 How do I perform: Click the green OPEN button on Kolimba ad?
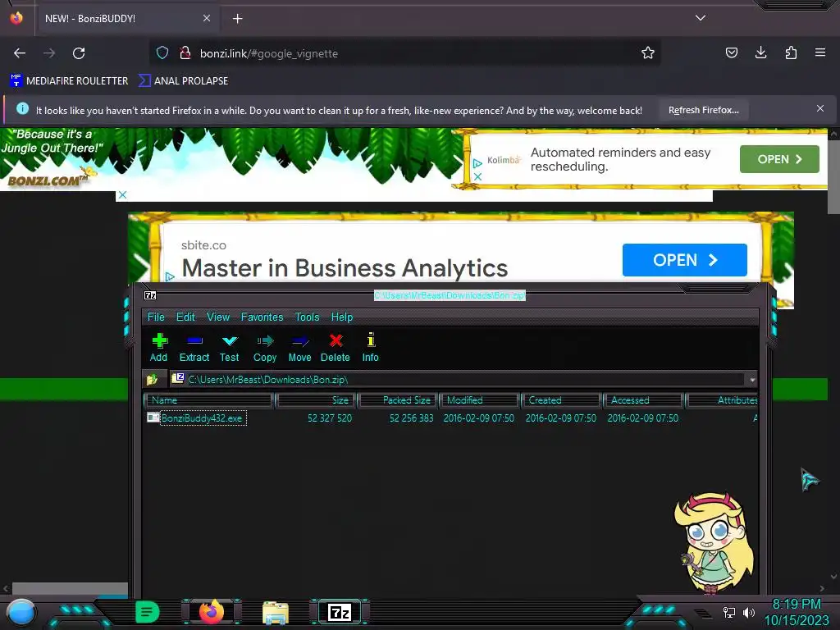tap(779, 159)
